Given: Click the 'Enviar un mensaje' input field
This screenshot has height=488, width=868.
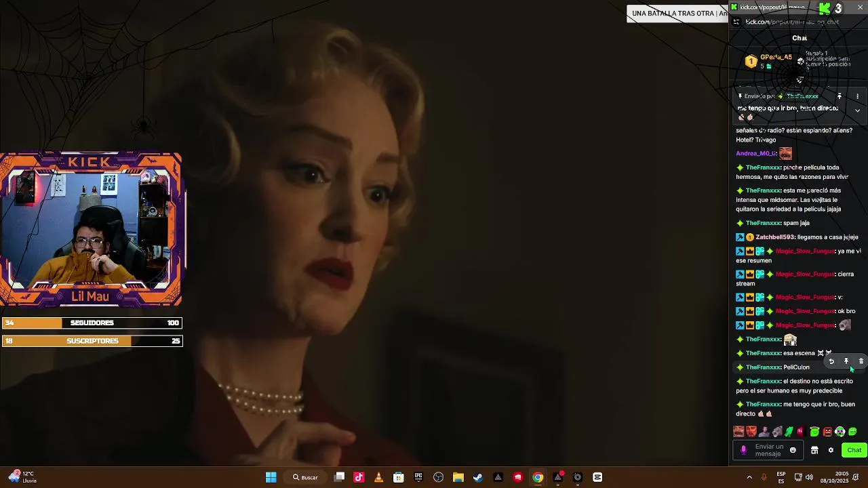Looking at the screenshot, I should (x=768, y=450).
